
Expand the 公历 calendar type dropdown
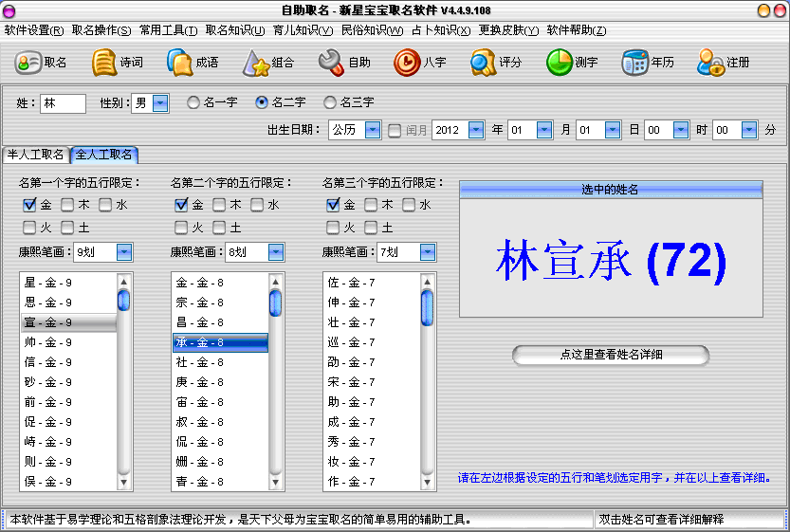(373, 130)
